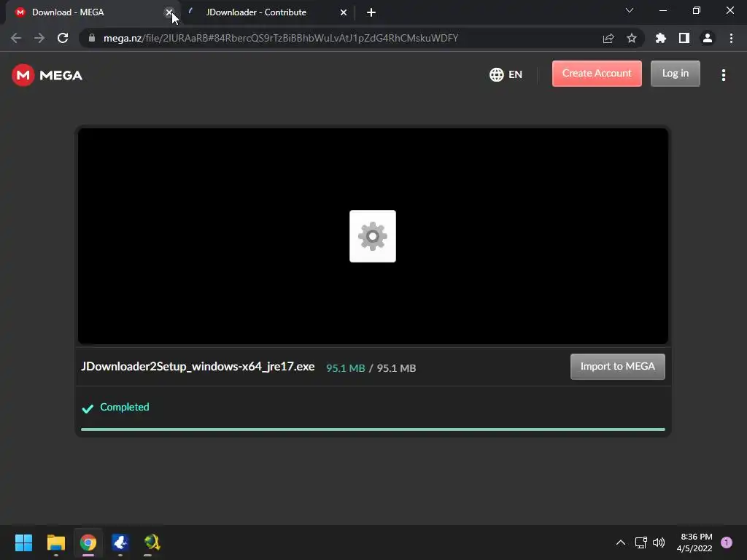
Task: Close the Download - MEGA tab
Action: pos(169,12)
